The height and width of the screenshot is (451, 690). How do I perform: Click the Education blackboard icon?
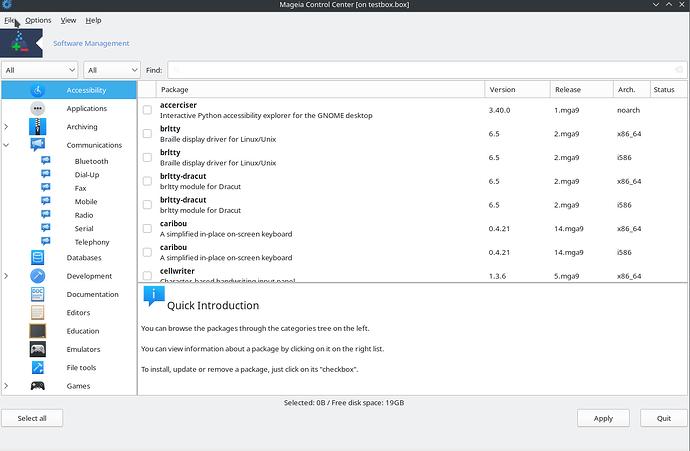coord(37,331)
